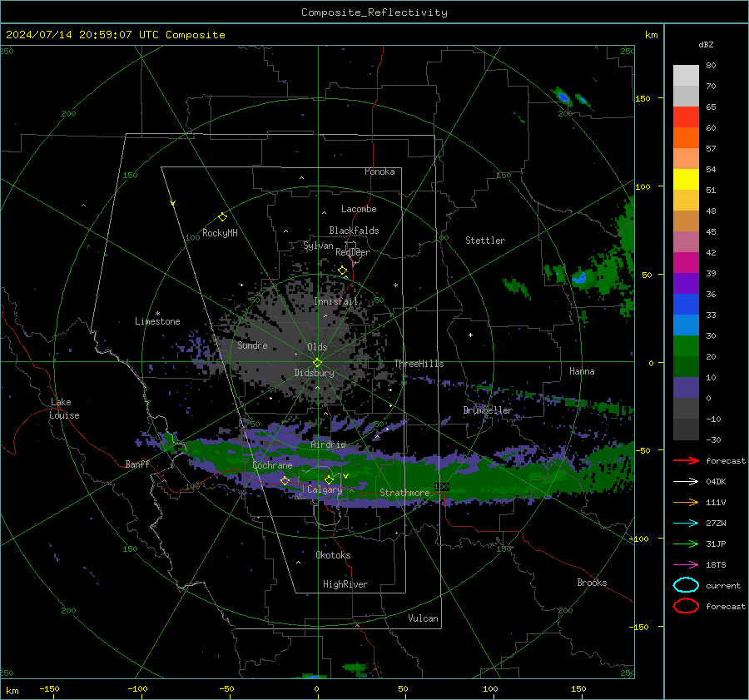Click the Sundre town label
Viewport: 749px width, 700px height.
click(252, 345)
